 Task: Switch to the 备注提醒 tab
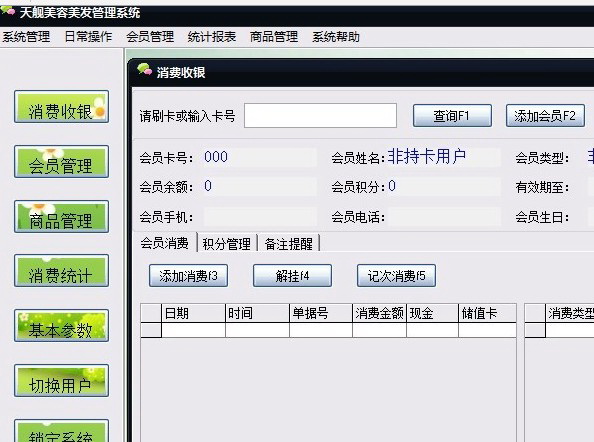[289, 244]
